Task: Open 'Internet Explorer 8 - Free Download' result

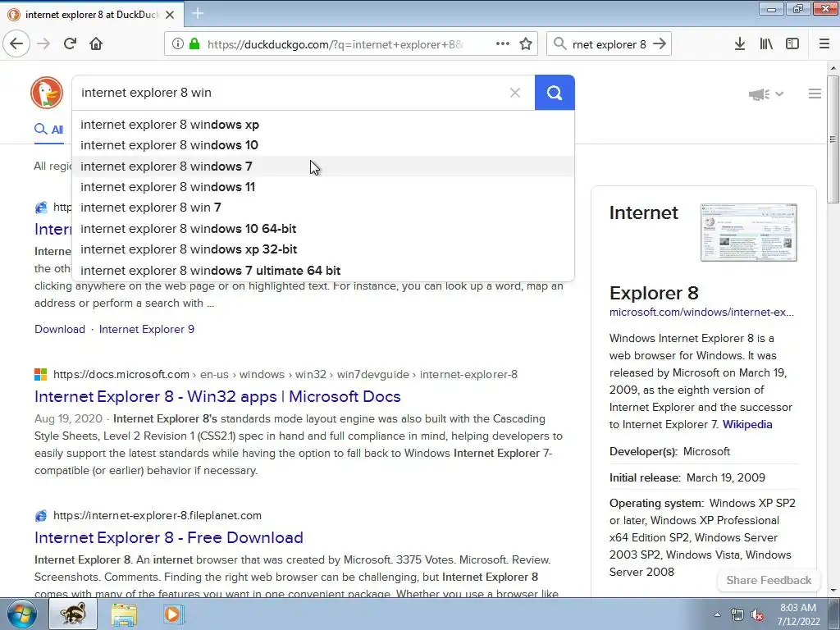Action: 169,537
